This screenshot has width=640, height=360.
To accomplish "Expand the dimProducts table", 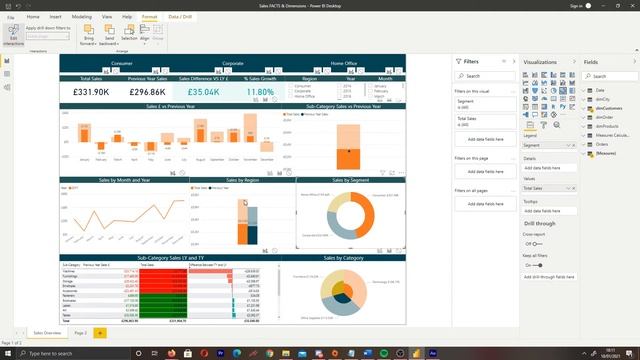I will tap(584, 126).
